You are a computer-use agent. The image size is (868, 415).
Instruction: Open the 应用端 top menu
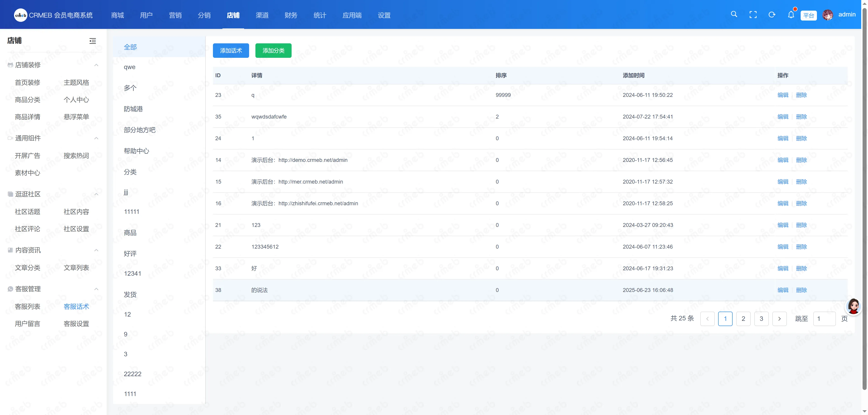(x=352, y=15)
